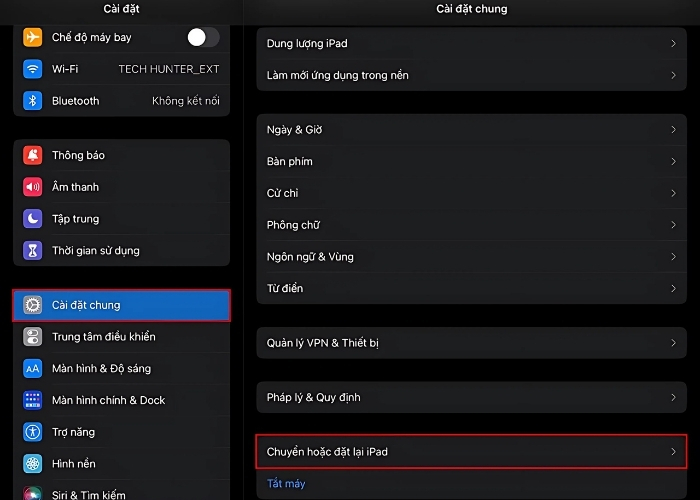This screenshot has height=500, width=700.
Task: Click chevron on Chuyển hoặc đặt lại iPad
Action: (673, 452)
